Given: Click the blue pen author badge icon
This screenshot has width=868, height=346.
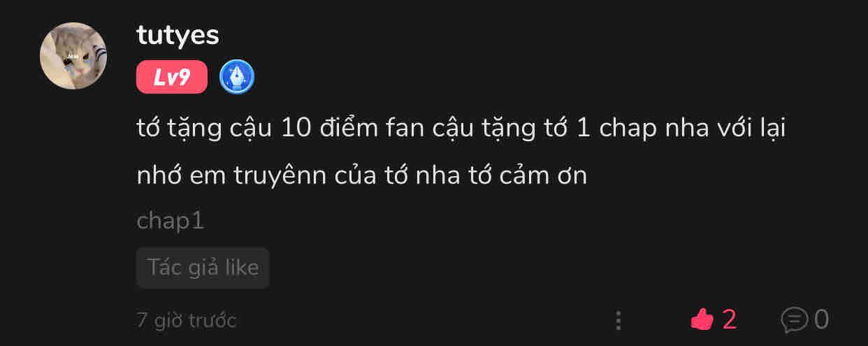Looking at the screenshot, I should [x=237, y=77].
